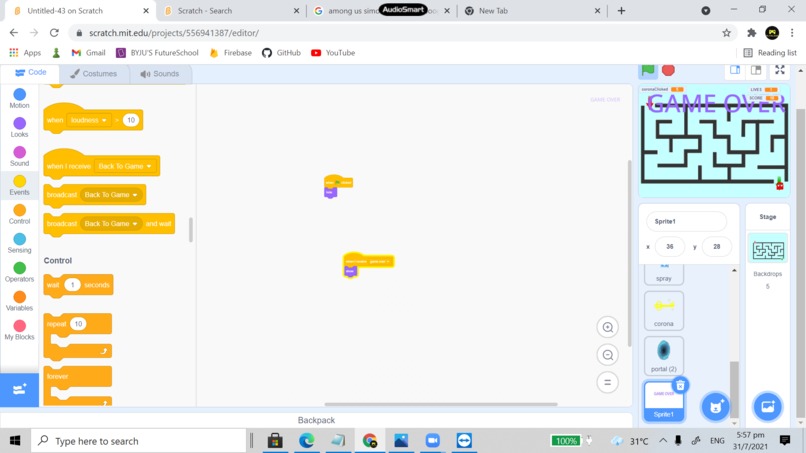Edit wait block seconds value

coord(72,285)
